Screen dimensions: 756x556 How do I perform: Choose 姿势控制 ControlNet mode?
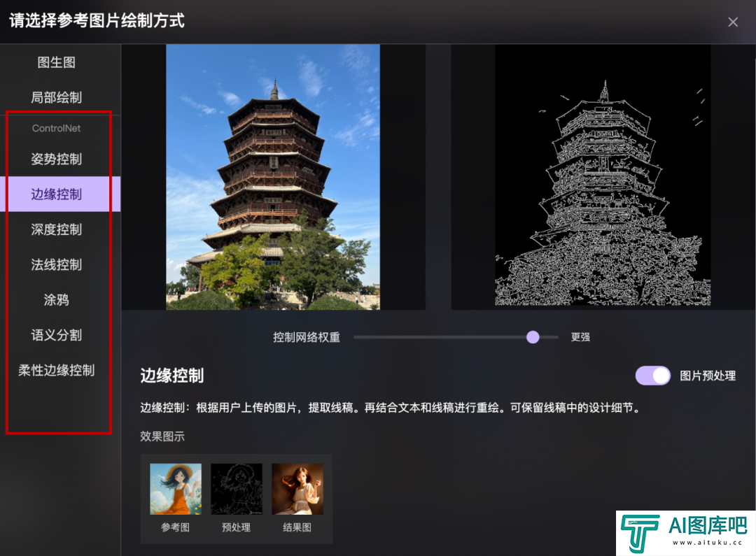tap(56, 159)
